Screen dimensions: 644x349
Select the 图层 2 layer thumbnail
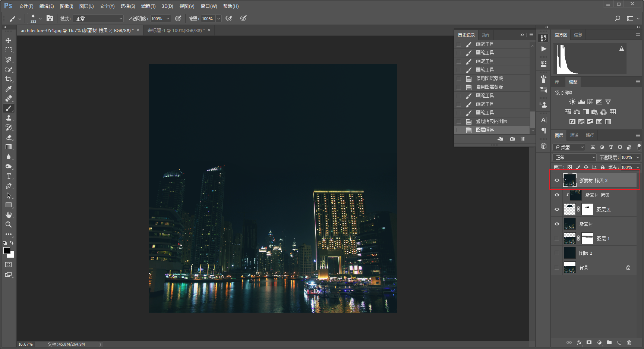click(x=570, y=253)
